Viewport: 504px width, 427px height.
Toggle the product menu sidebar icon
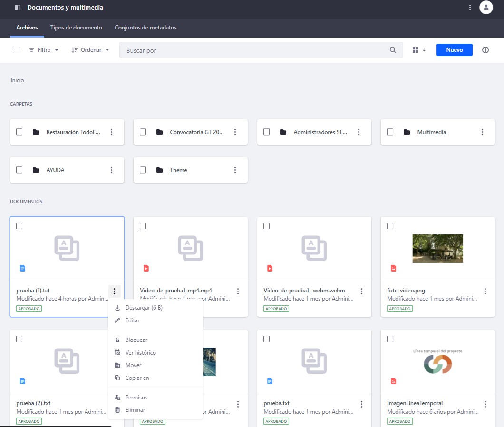[18, 8]
